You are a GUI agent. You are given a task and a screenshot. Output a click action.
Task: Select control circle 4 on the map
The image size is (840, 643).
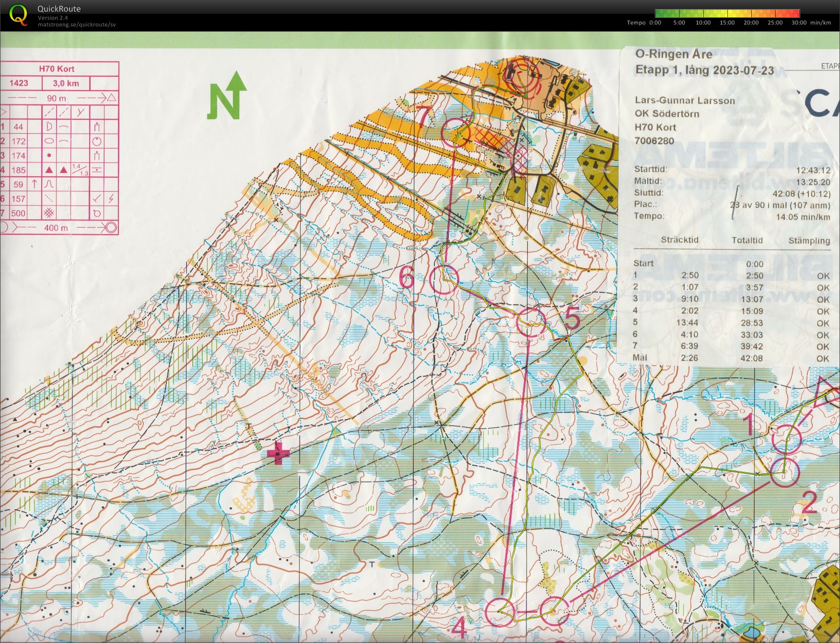tap(500, 612)
